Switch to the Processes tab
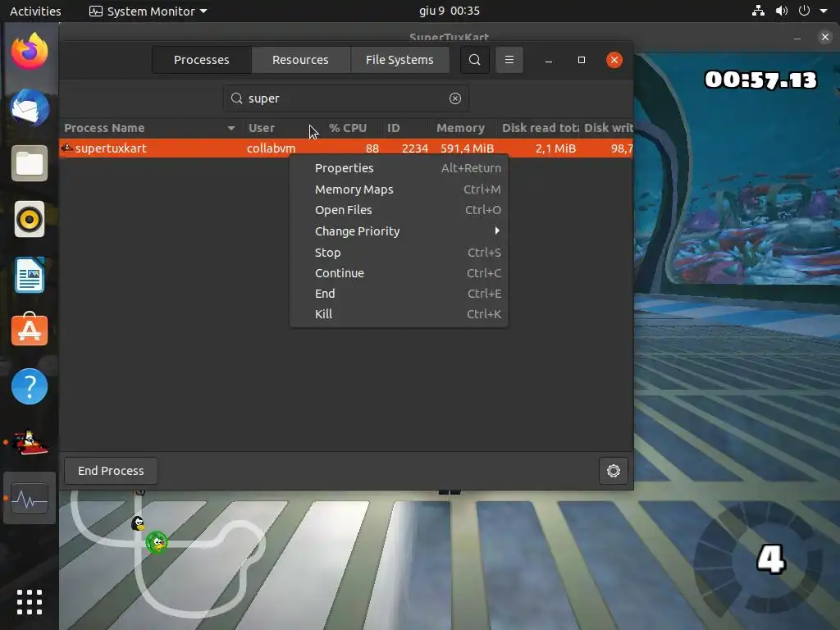 coord(202,59)
